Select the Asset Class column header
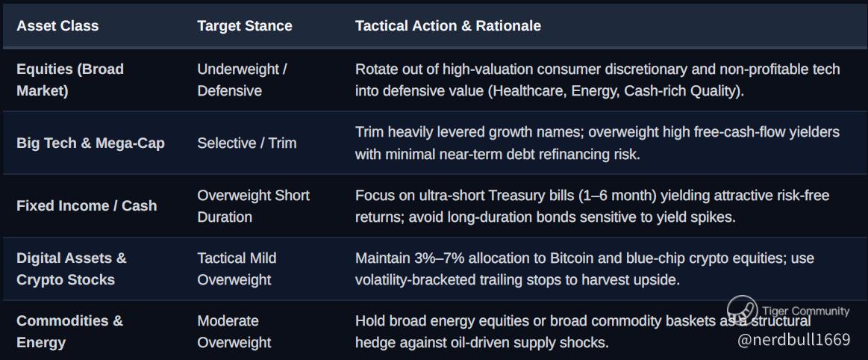 point(57,25)
